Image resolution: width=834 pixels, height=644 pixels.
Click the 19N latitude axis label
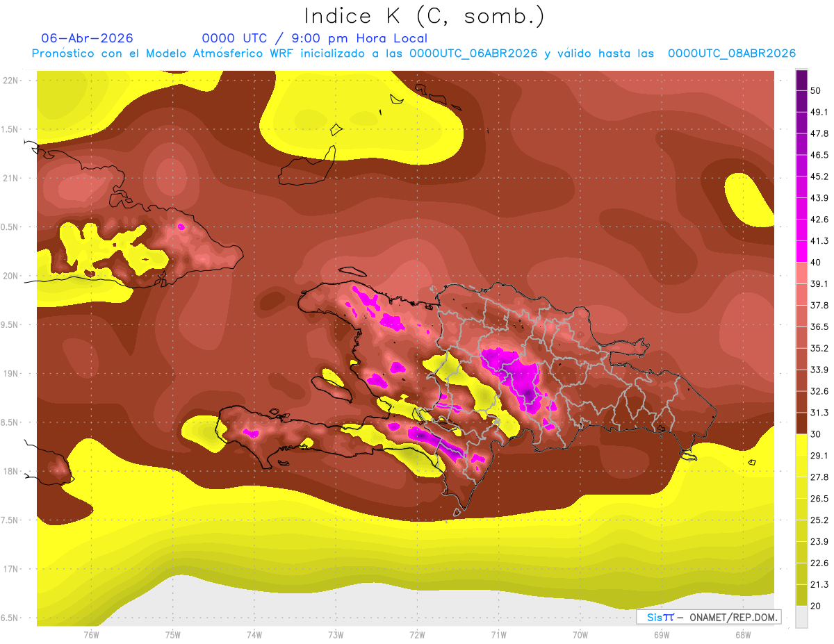(10, 374)
